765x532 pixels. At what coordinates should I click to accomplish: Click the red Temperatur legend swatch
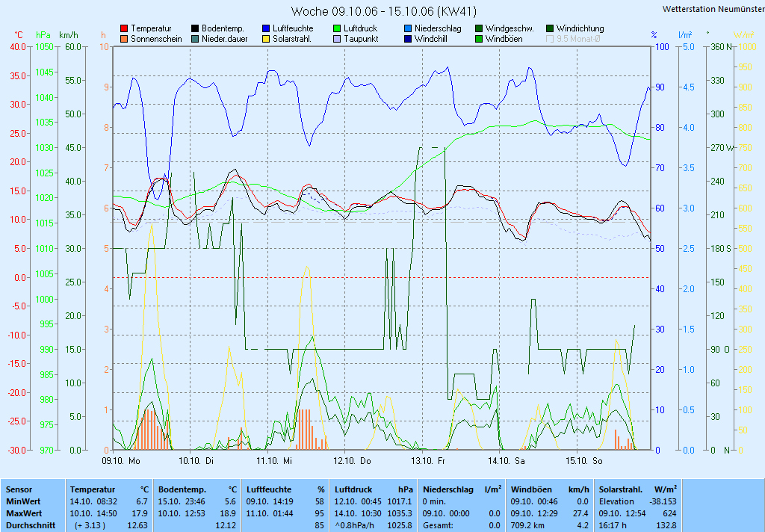(x=124, y=29)
